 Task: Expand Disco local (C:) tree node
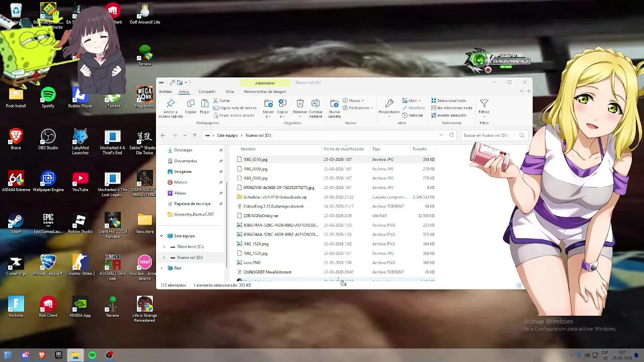click(x=164, y=247)
